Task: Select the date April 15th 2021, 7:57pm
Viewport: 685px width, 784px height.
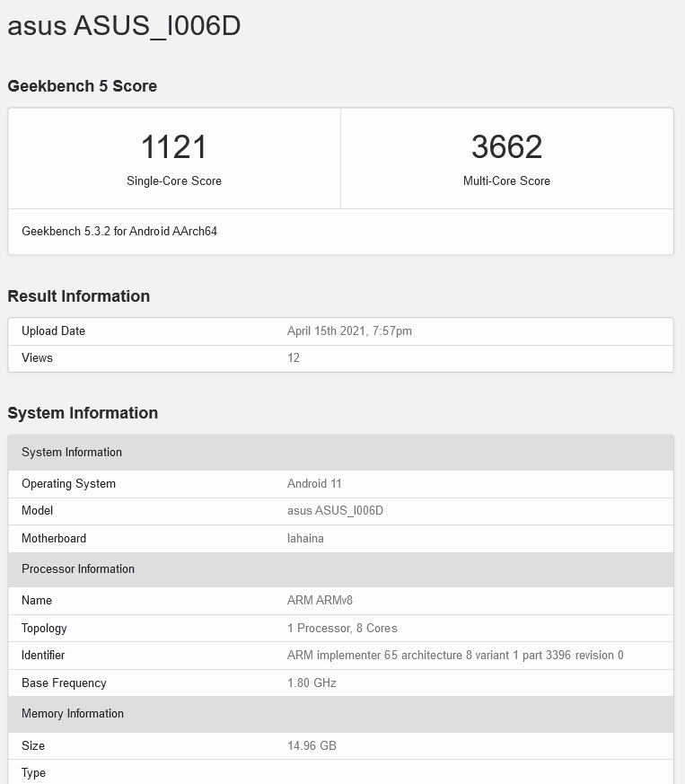Action: click(349, 331)
